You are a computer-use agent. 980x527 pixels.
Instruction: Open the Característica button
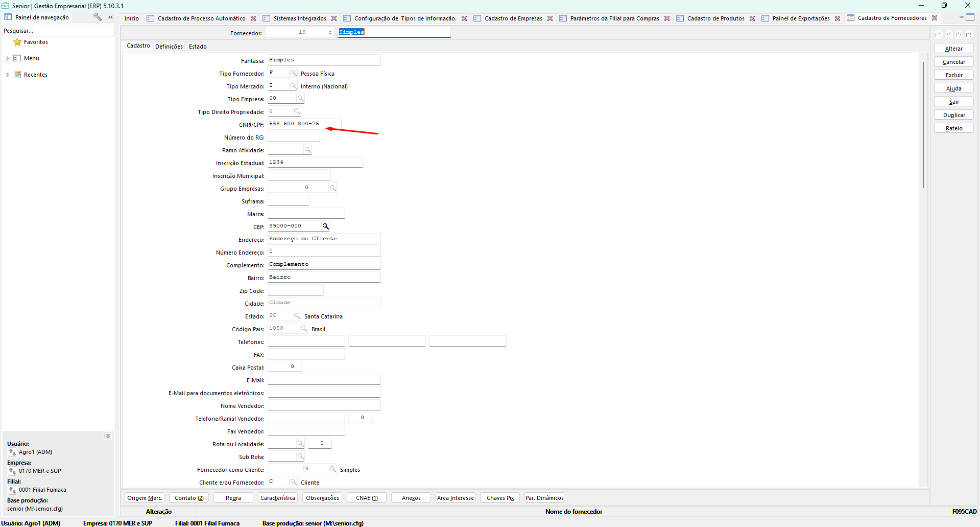278,498
